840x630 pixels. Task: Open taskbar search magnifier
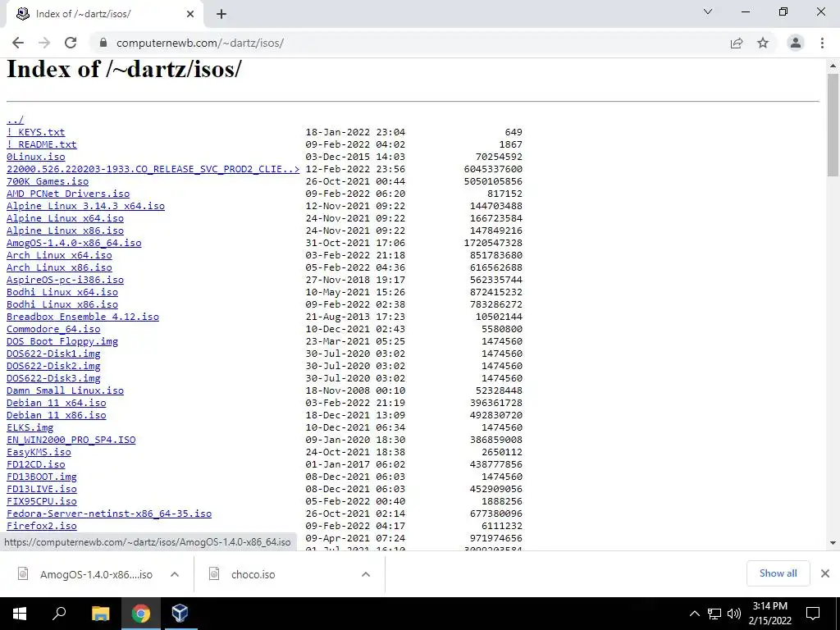(x=59, y=614)
